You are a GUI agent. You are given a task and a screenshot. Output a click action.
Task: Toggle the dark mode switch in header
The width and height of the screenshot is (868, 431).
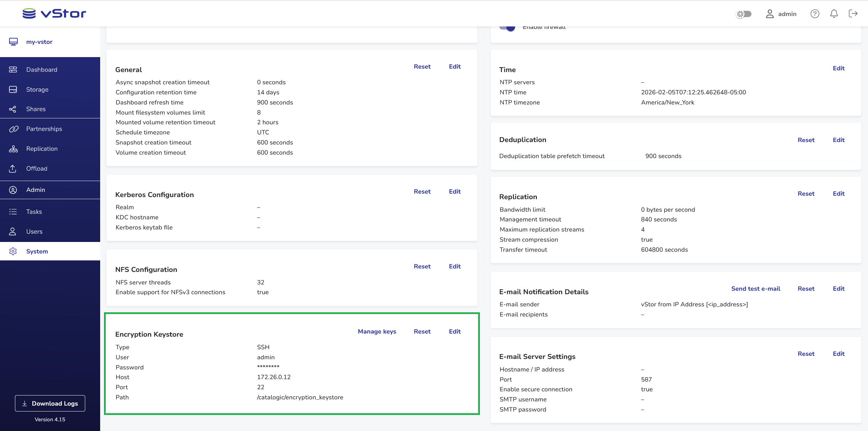744,14
